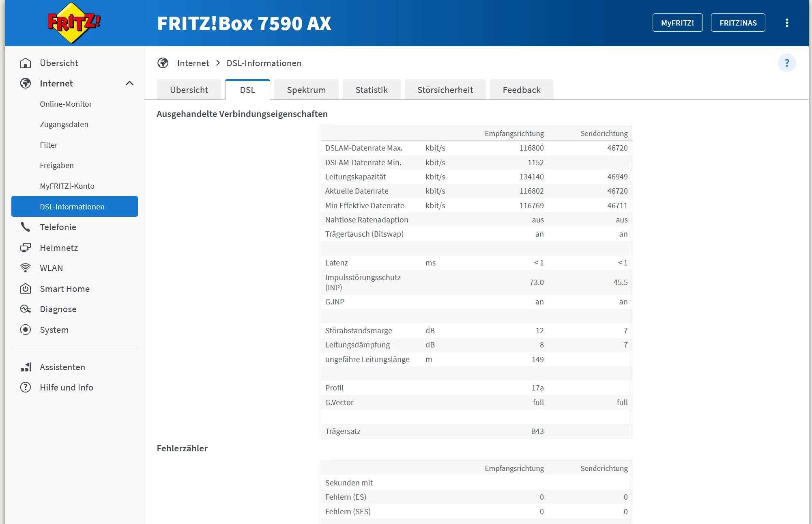Click the three-dot menu icon in the header
Screen dimensions: 812x524
click(786, 23)
